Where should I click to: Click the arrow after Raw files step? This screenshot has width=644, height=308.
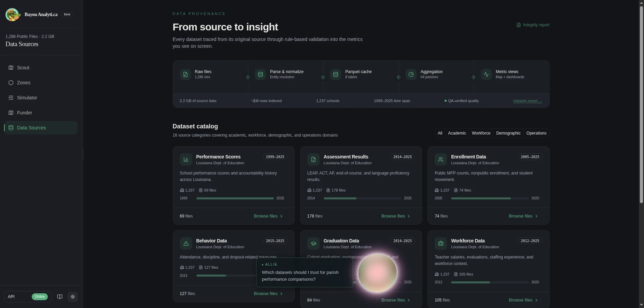(248, 77)
